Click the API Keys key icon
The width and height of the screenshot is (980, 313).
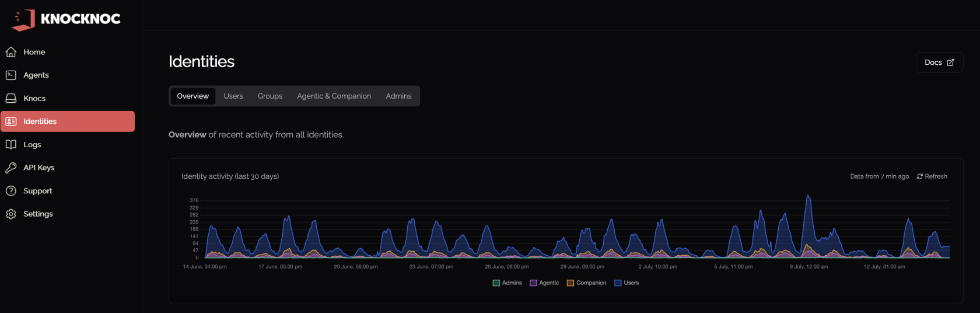pyautogui.click(x=11, y=168)
